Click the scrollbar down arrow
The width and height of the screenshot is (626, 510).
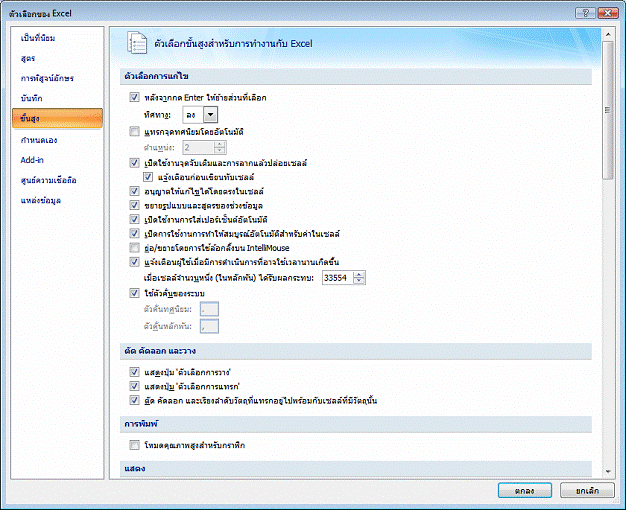pyautogui.click(x=608, y=472)
